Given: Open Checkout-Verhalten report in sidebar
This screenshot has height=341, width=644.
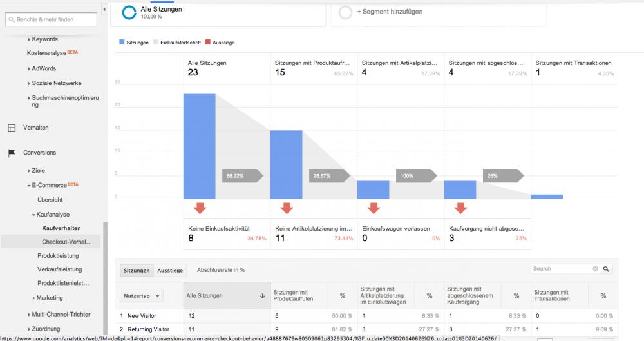Looking at the screenshot, I should [67, 242].
